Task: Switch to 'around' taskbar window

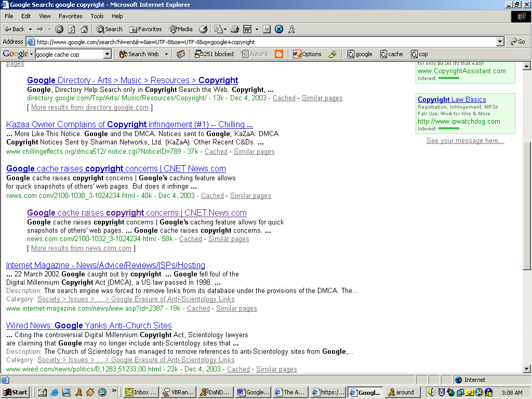Action: 403,392
